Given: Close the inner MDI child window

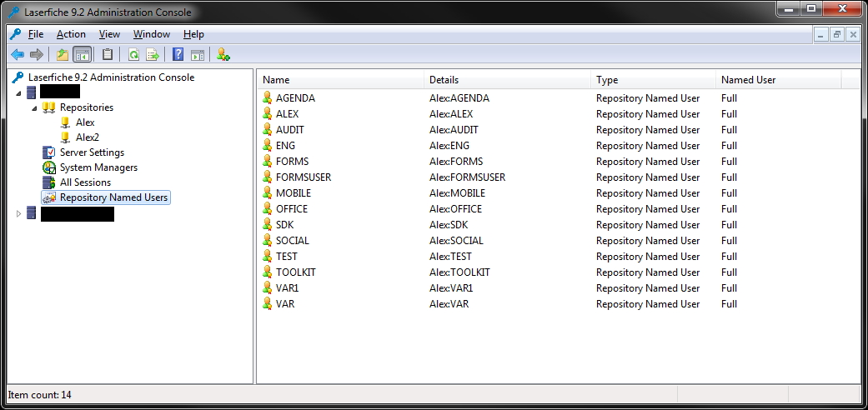Looking at the screenshot, I should click(x=853, y=34).
